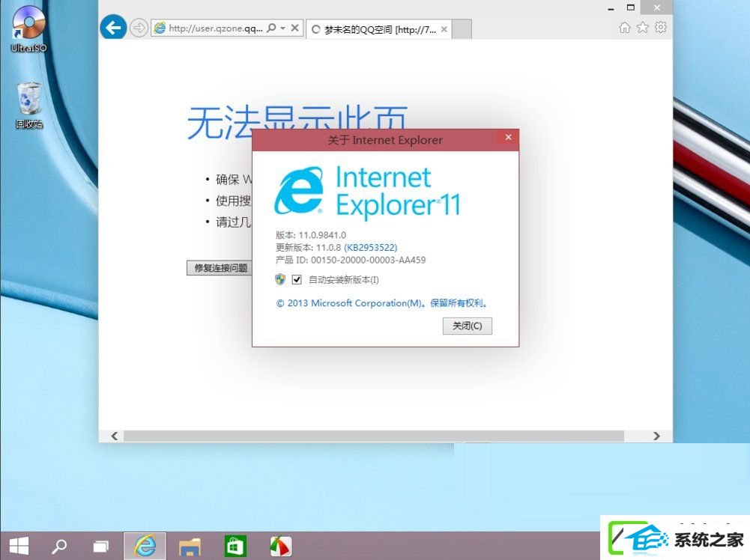The width and height of the screenshot is (750, 560).
Task: Select the QQ空间 browser tab
Action: click(x=379, y=30)
